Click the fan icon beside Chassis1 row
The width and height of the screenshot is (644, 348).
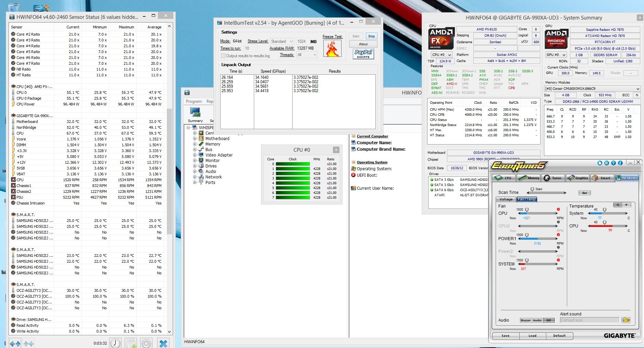[x=13, y=186]
